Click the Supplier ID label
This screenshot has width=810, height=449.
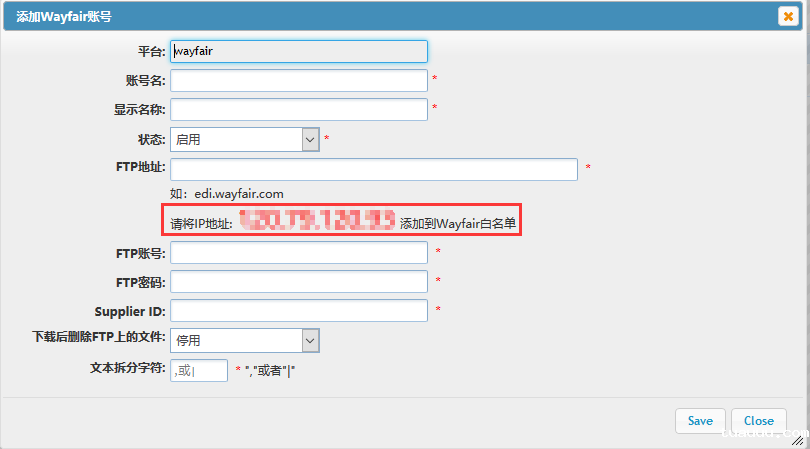click(130, 311)
